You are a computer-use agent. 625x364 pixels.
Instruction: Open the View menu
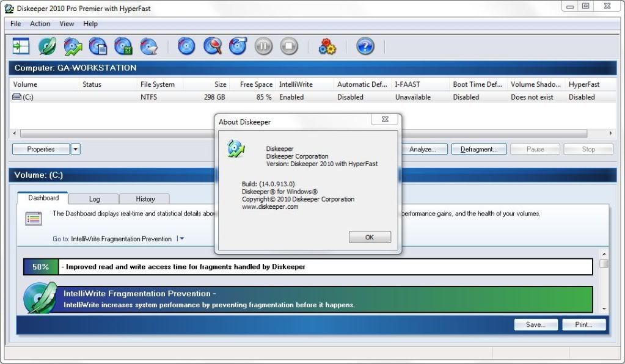tap(67, 24)
